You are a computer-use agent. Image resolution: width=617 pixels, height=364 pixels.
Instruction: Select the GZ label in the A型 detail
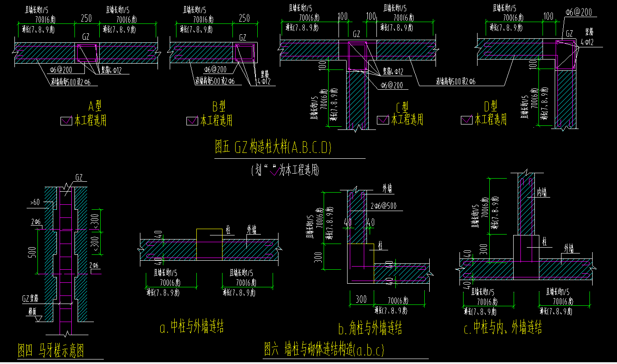pos(86,36)
